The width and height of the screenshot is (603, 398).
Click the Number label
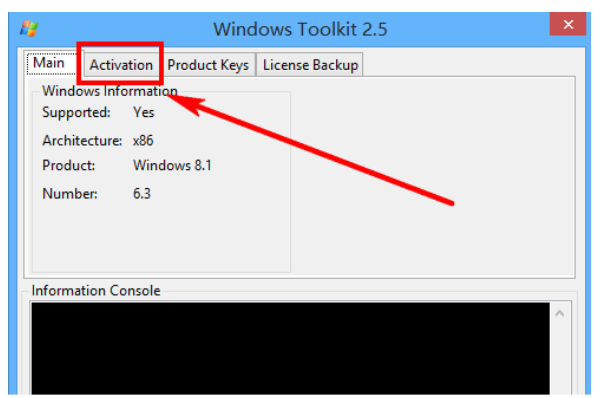click(x=70, y=193)
